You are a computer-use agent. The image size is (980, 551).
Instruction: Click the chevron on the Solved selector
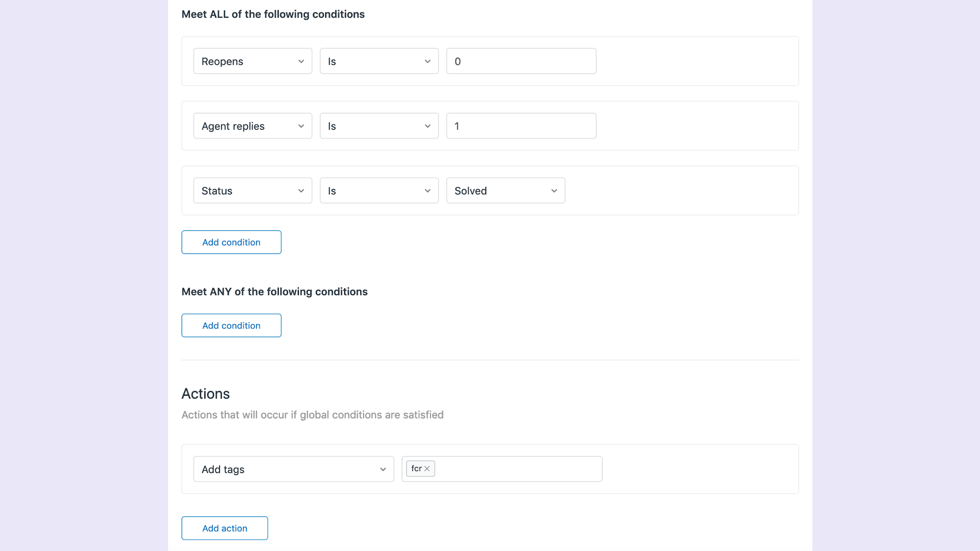pos(554,190)
